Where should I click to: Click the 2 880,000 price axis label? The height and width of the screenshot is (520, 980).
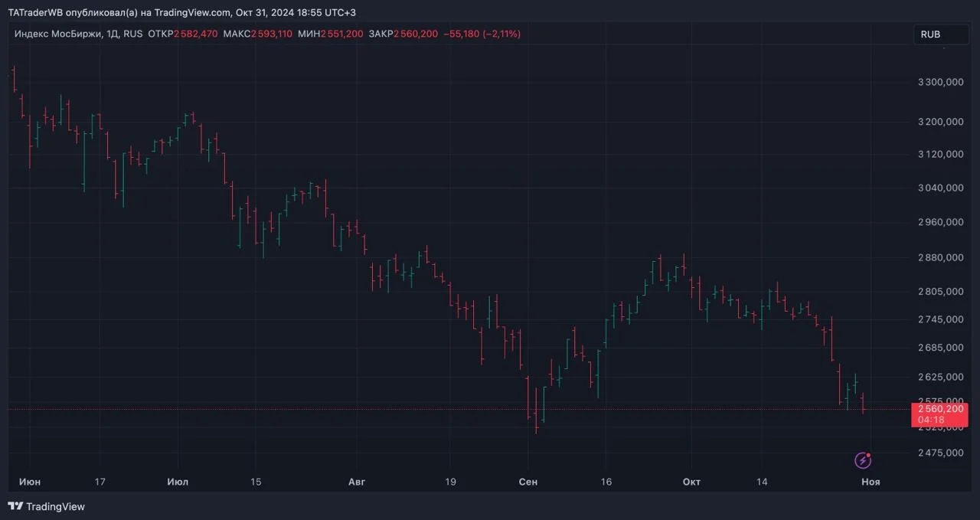(x=940, y=257)
